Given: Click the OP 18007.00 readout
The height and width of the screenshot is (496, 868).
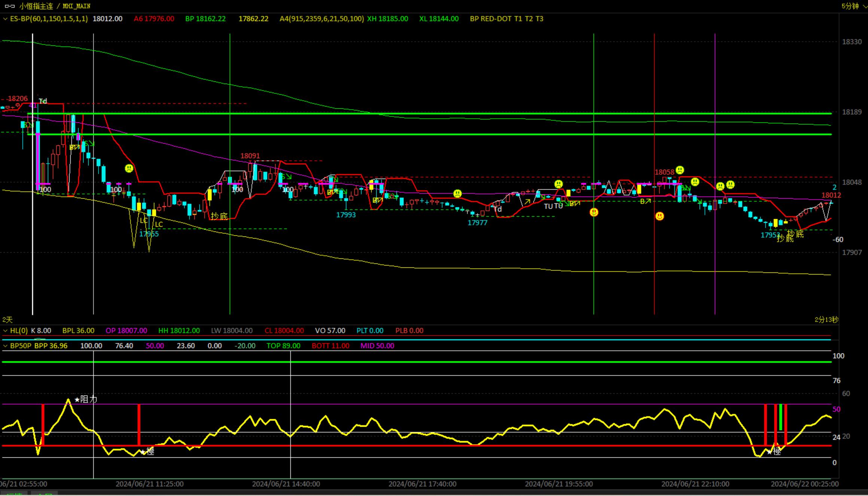Looking at the screenshot, I should coord(126,331).
